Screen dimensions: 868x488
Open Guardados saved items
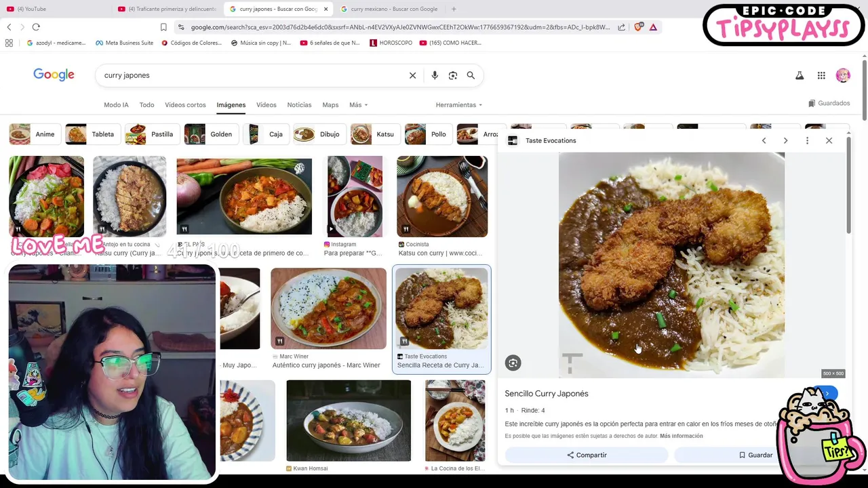coord(829,104)
